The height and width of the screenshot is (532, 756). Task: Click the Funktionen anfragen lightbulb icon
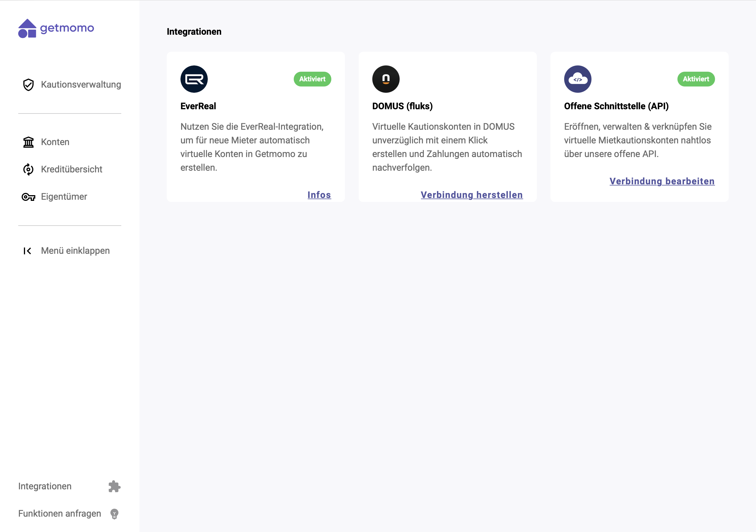tap(114, 514)
